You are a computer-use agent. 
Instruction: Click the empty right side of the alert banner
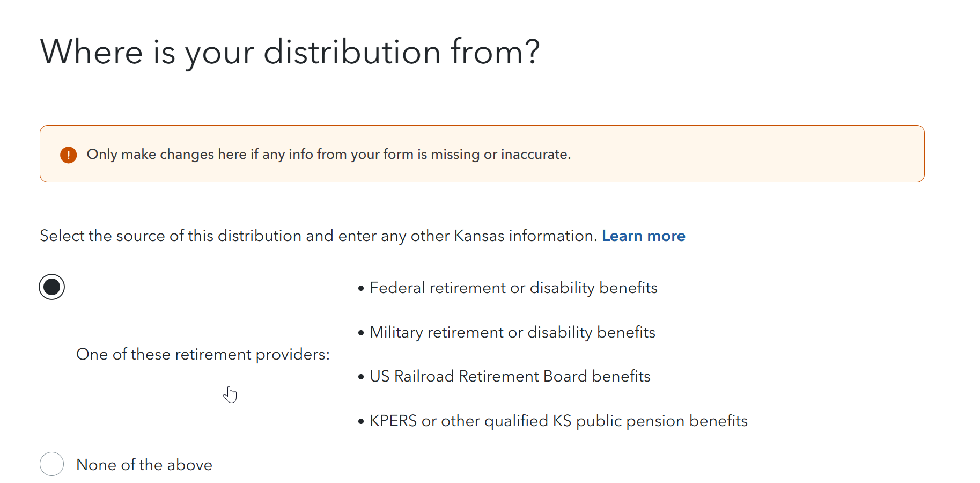(x=778, y=155)
